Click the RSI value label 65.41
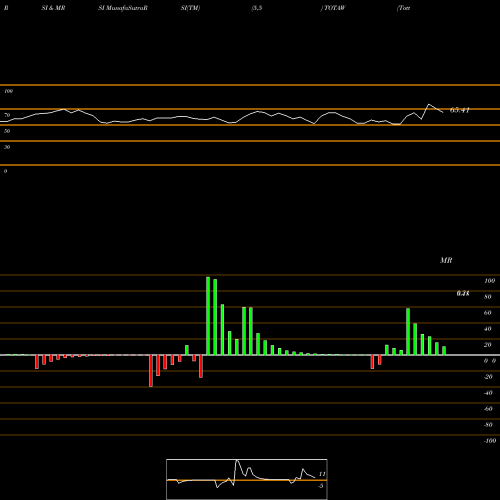The image size is (500, 500). pyautogui.click(x=460, y=110)
